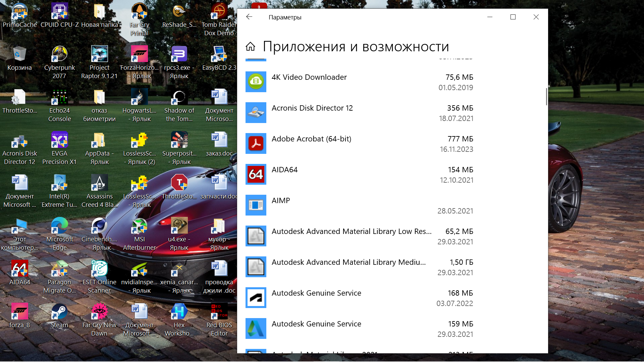The height and width of the screenshot is (362, 644).
Task: Click the Acronis Disk Director 12 list icon
Action: [256, 113]
